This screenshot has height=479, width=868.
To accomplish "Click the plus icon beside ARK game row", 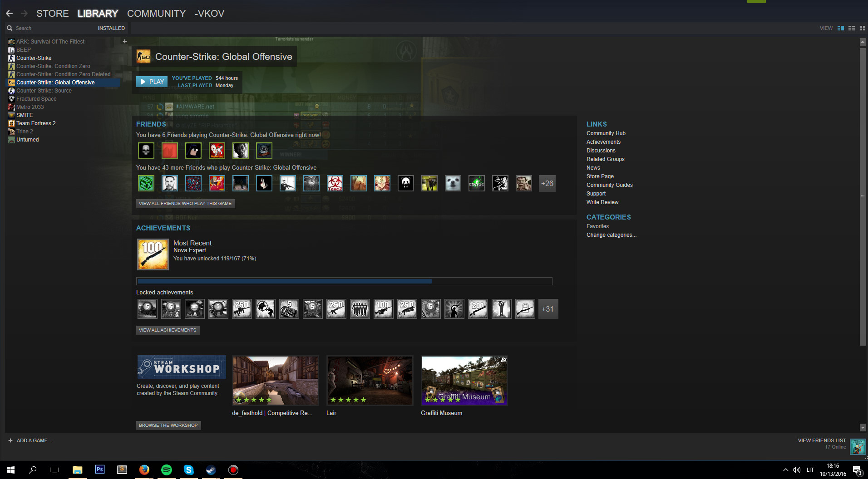I will [x=124, y=41].
